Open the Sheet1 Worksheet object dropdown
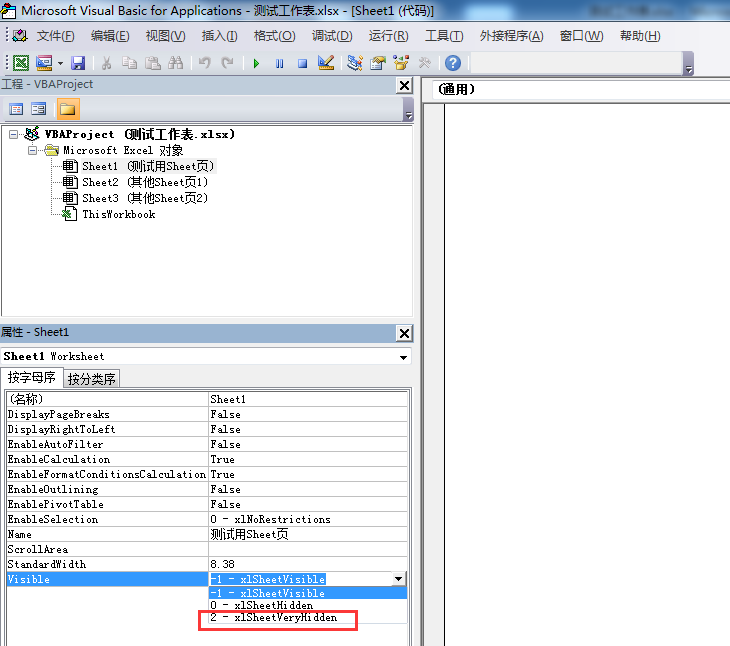 pyautogui.click(x=403, y=357)
